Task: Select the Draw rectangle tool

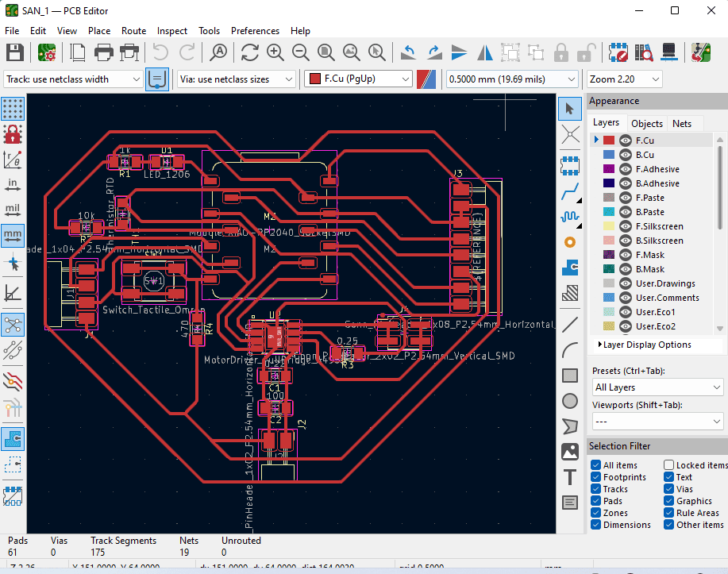Action: [570, 376]
